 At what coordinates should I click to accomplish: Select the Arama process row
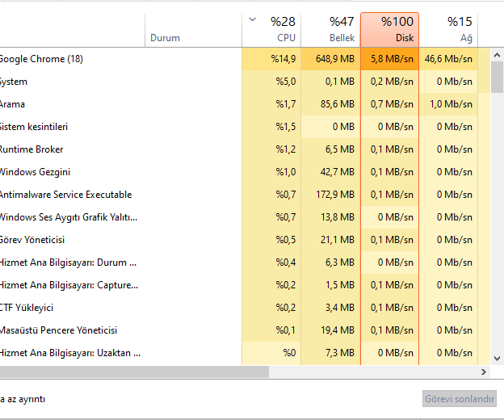click(13, 104)
